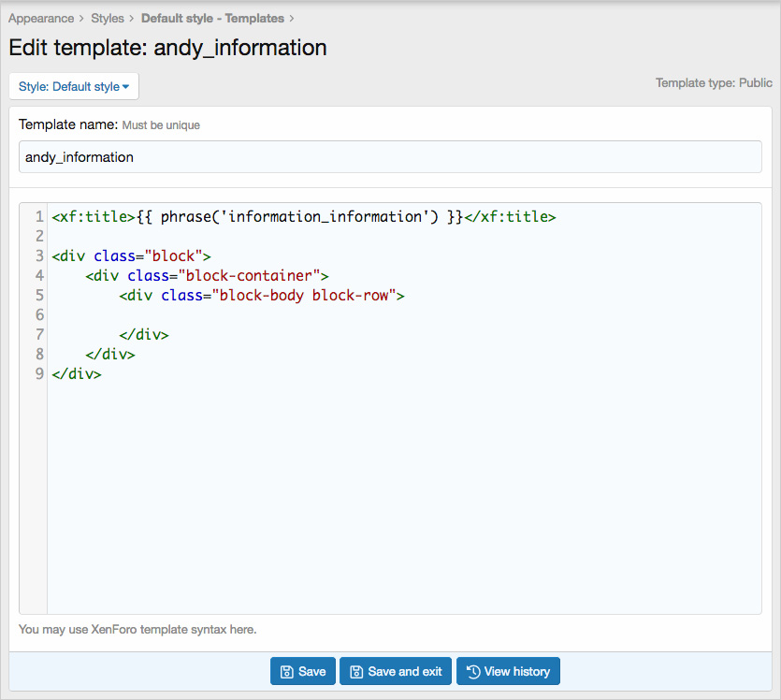The height and width of the screenshot is (700, 781).
Task: Focus the Template name input field
Action: point(390,157)
